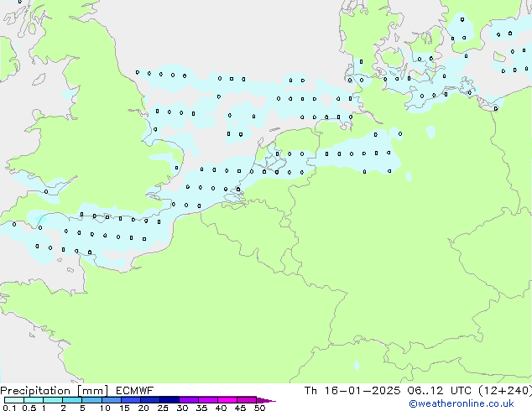This screenshot has height=411, width=532.
Task: Click the '25' legend scale value
Action: coord(163,408)
